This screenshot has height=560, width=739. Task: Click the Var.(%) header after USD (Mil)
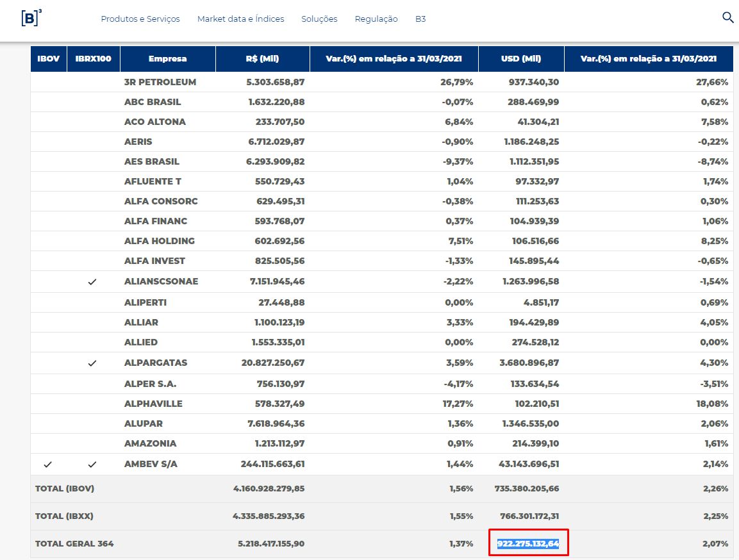649,59
